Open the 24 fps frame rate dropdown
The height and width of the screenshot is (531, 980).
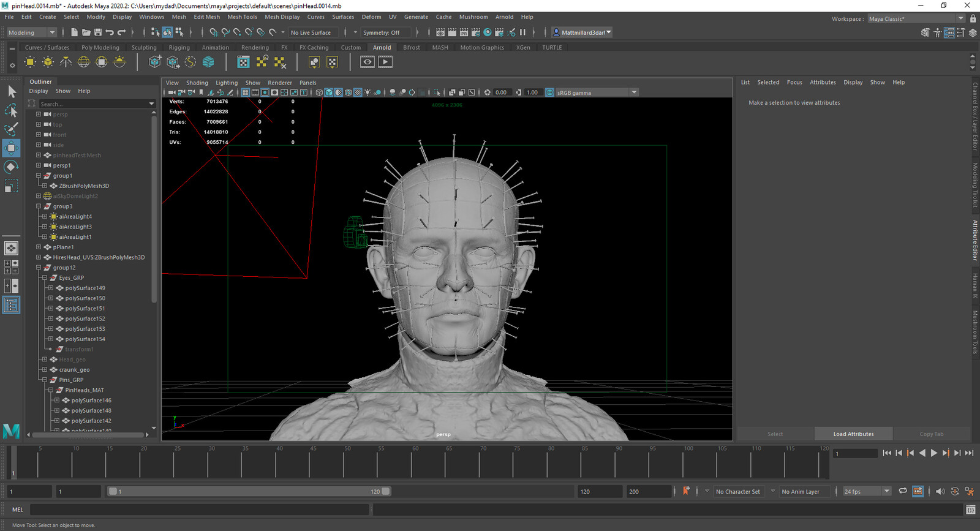(x=866, y=491)
